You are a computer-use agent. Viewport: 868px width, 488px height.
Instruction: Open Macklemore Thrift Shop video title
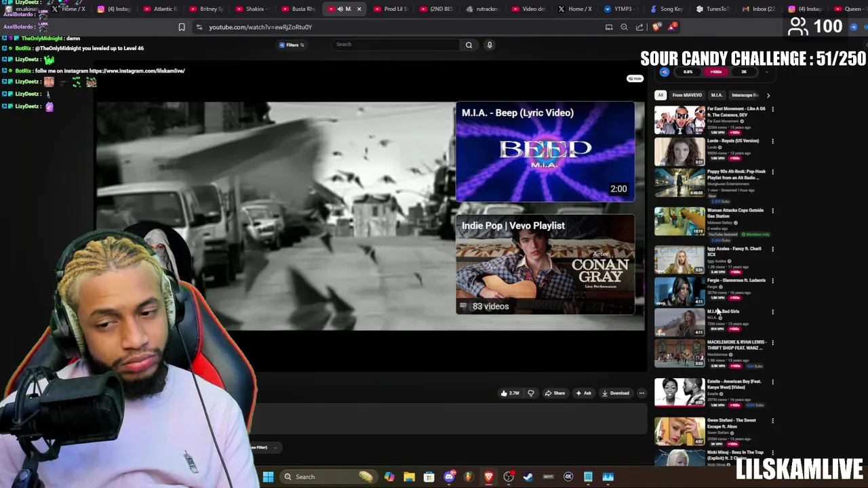tap(737, 345)
